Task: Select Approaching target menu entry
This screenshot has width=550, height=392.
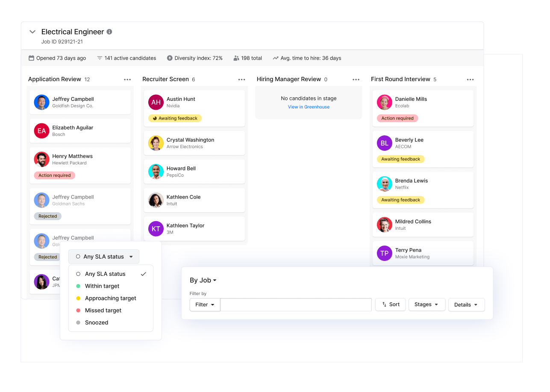Action: 111,298
